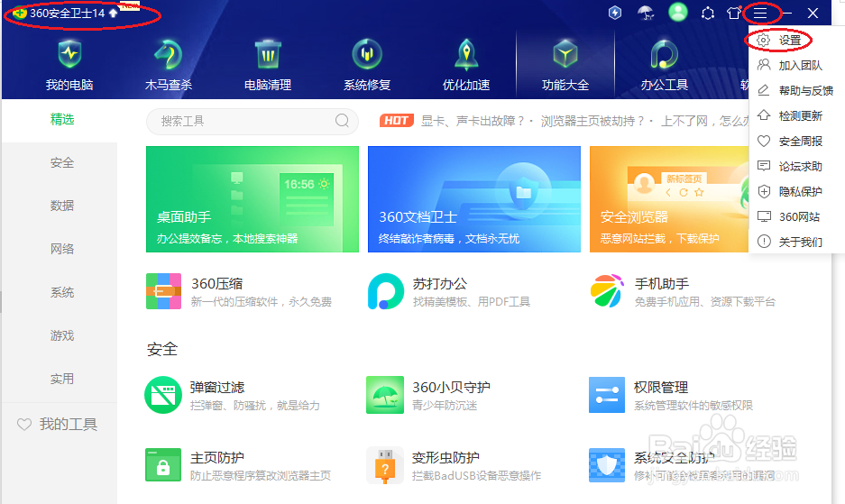Open 变形虫防护 USB icon
This screenshot has width=845, height=504.
pyautogui.click(x=385, y=465)
